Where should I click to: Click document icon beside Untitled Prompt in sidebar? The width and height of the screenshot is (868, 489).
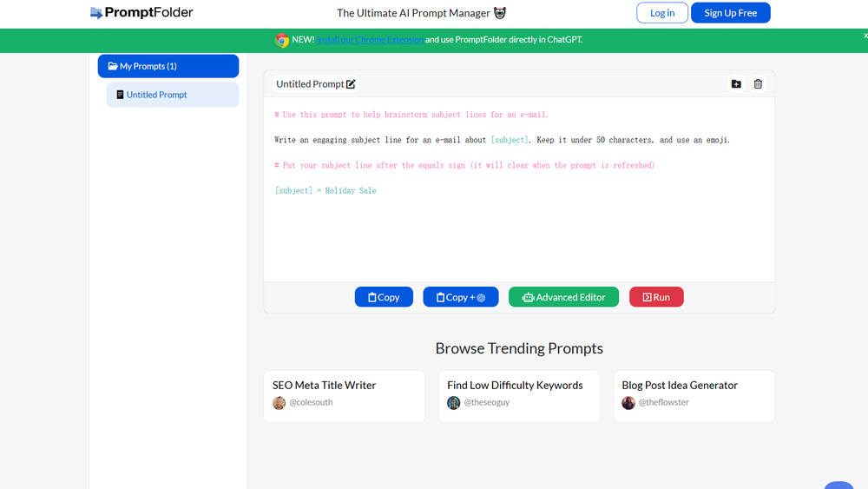click(120, 95)
